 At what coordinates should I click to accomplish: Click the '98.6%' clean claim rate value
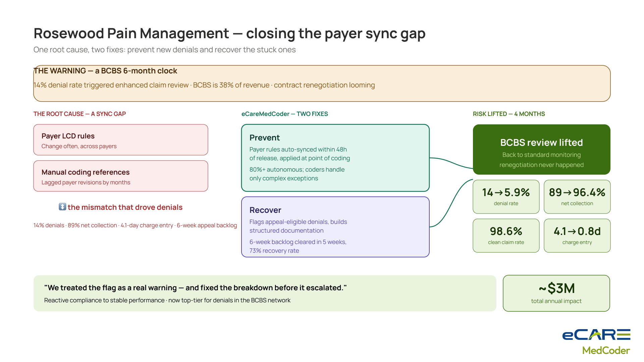tap(506, 231)
